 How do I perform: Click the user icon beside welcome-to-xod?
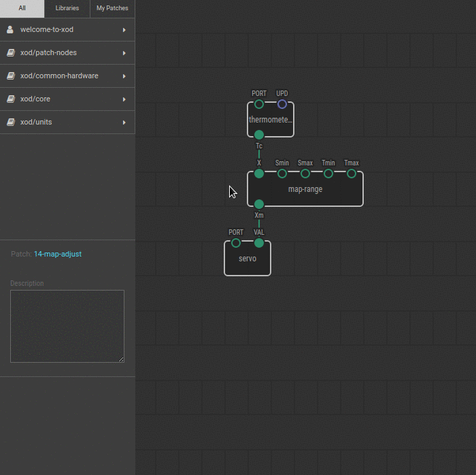point(10,30)
